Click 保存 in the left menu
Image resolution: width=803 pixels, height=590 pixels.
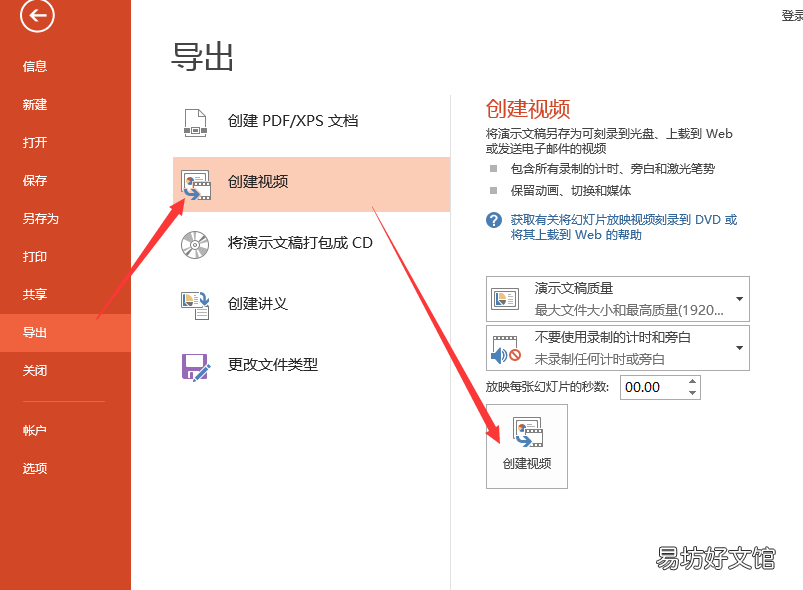coord(65,180)
